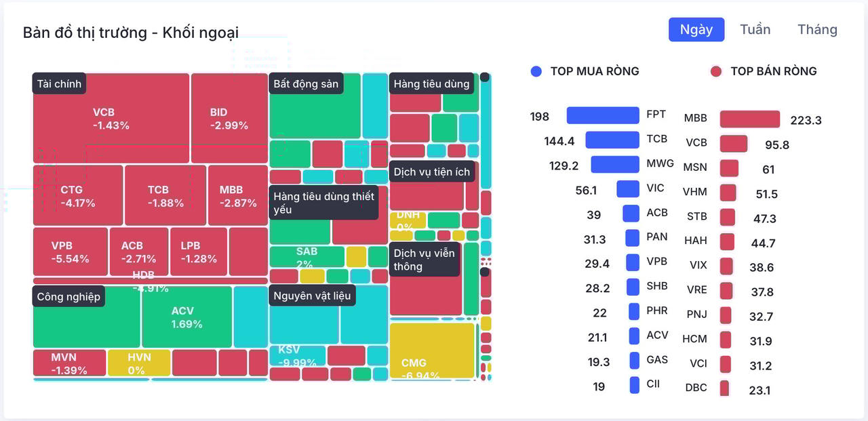The width and height of the screenshot is (868, 421).
Task: Click the KSV -9.99% cyan tile
Action: coord(298,355)
